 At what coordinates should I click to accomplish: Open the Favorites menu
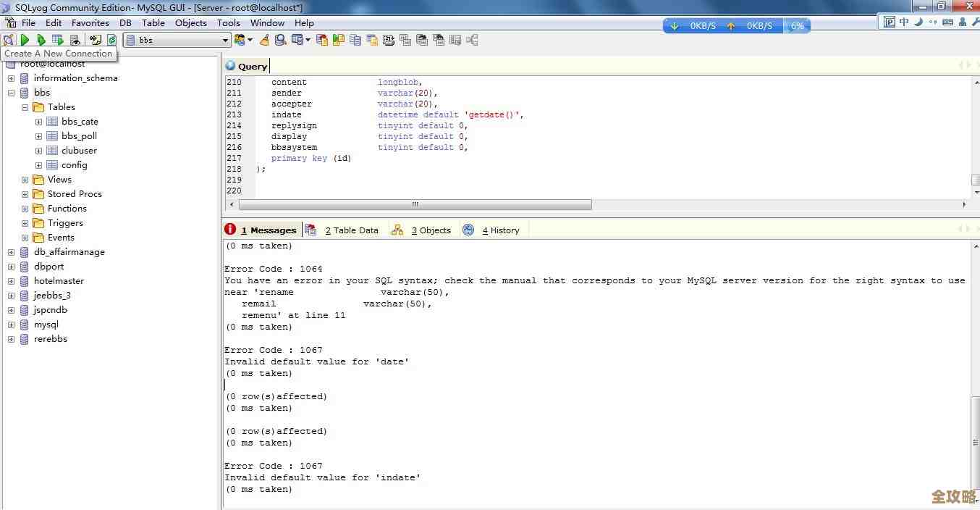pos(90,22)
